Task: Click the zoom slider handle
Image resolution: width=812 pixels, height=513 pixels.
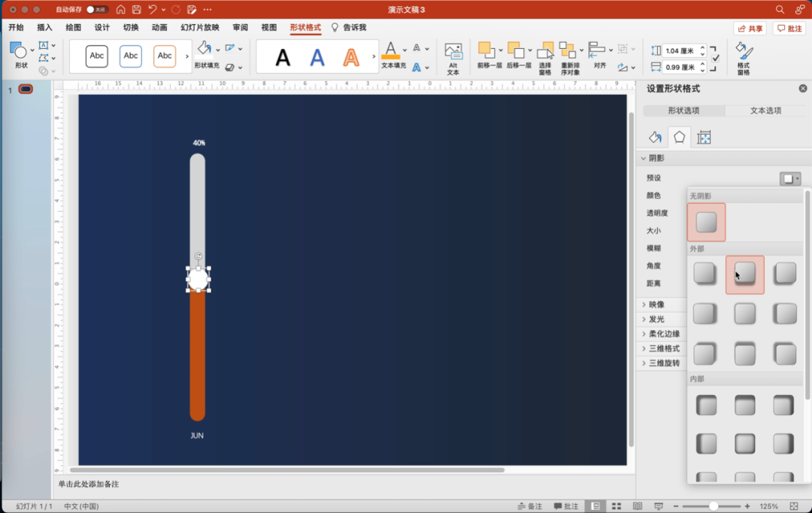Action: (714, 505)
